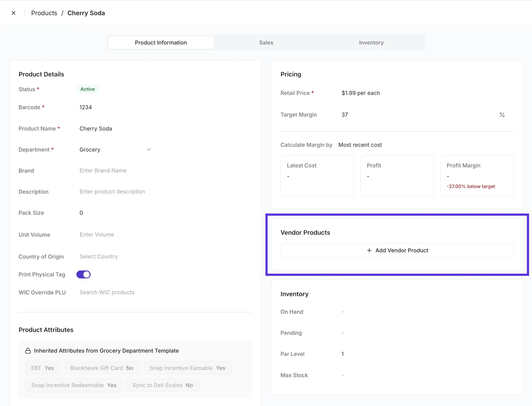532x406 pixels.
Task: Switch to the Sales tab
Action: tap(266, 43)
